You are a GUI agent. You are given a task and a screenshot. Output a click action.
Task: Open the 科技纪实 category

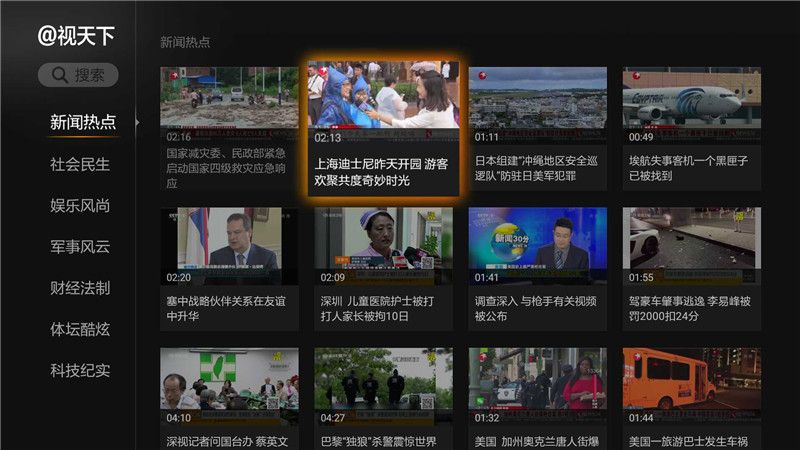pyautogui.click(x=80, y=371)
